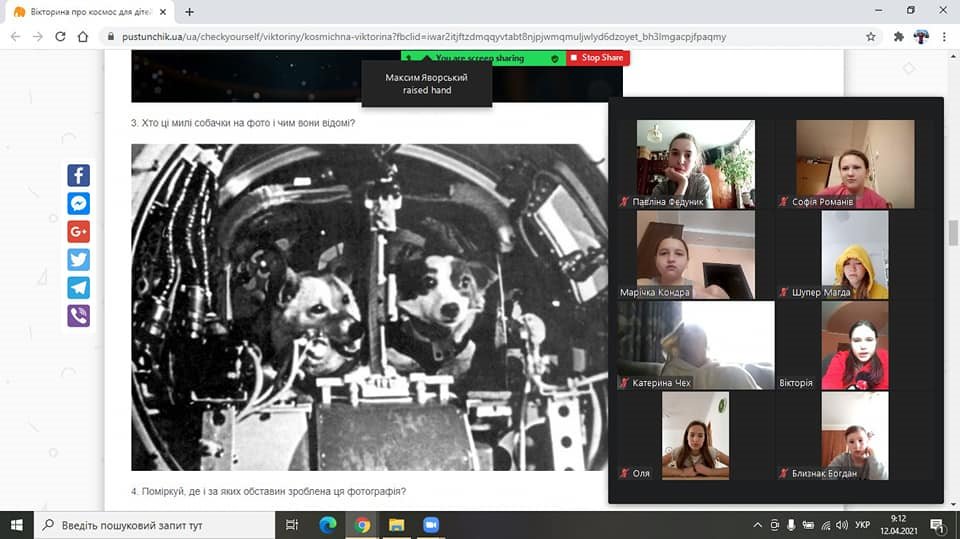Share via Messenger icon

click(x=78, y=203)
